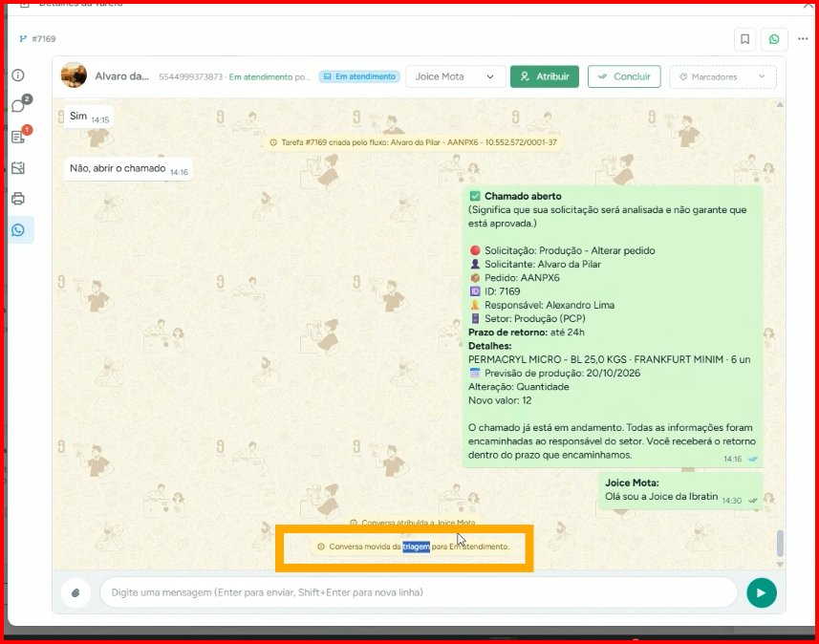Click 'Conversa atribuída a Joice Mota' notice
Image resolution: width=819 pixels, height=644 pixels.
(x=413, y=522)
